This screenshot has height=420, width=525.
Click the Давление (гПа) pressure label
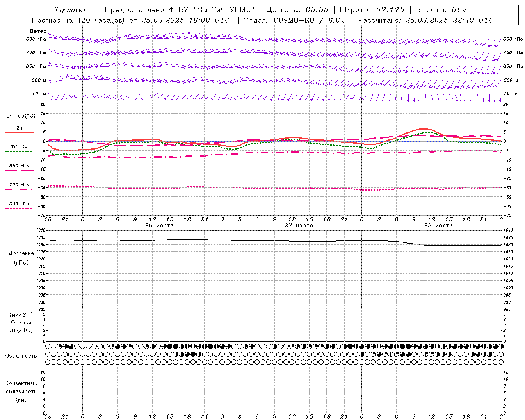[x=21, y=258]
